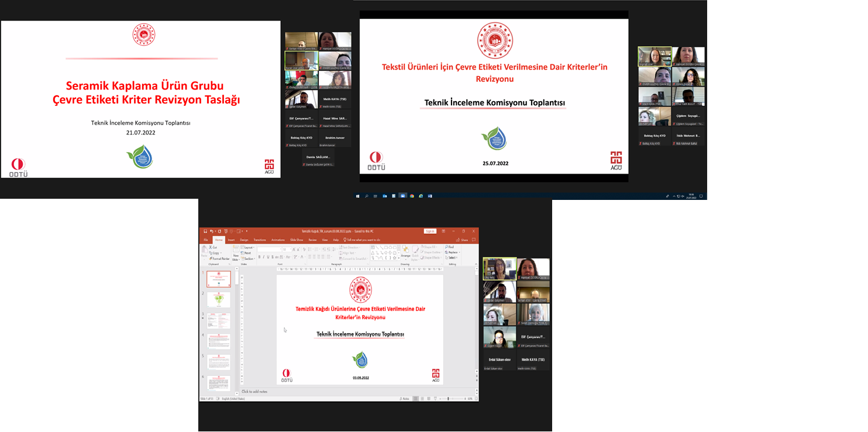Click Bektaş Kılıç-KYD tile beside the Tekstil slide
Image resolution: width=868 pixels, height=432 pixels.
pyautogui.click(x=655, y=136)
